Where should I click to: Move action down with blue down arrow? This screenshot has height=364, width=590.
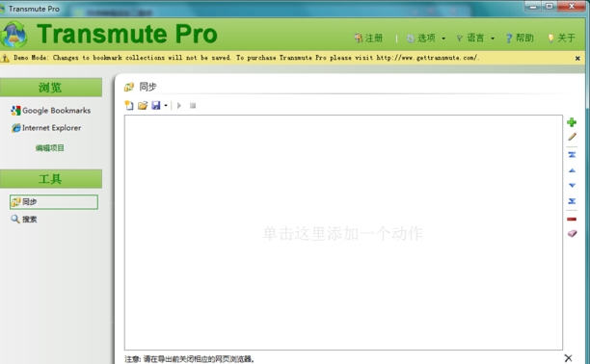572,185
